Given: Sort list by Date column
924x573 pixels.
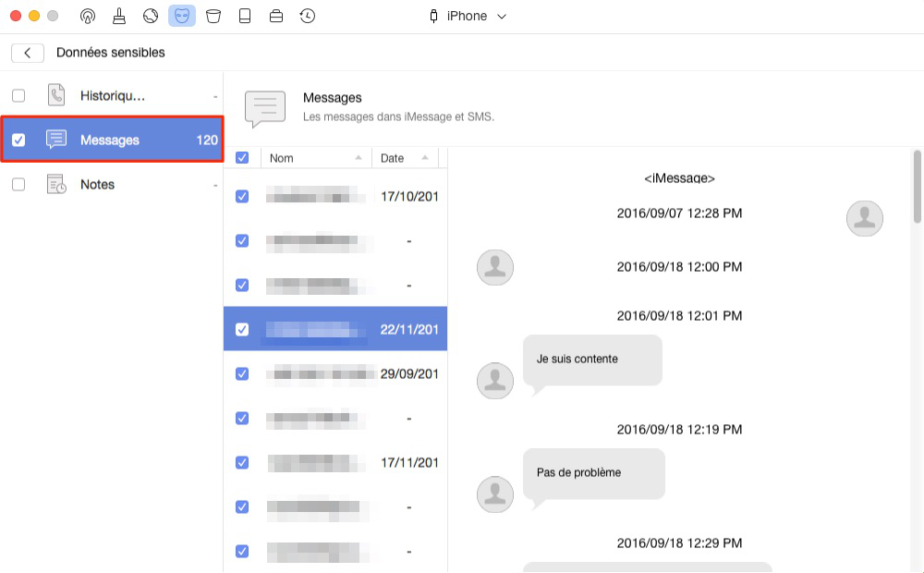Looking at the screenshot, I should (405, 158).
